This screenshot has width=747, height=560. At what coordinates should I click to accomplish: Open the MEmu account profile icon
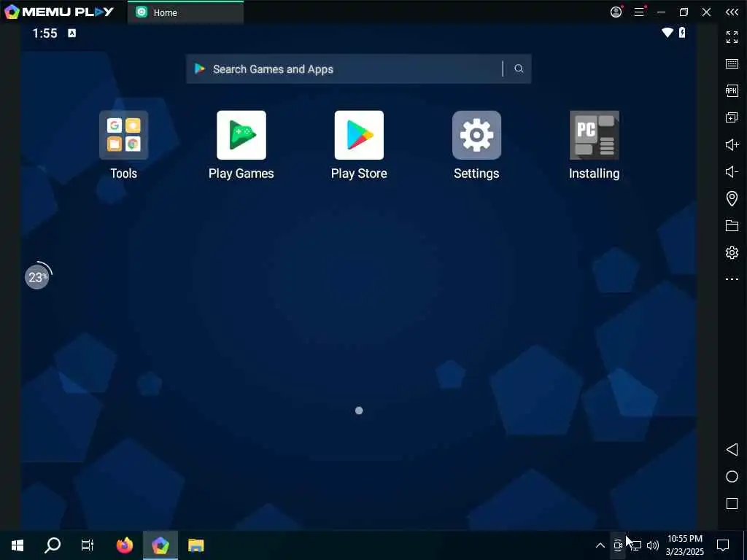point(616,12)
